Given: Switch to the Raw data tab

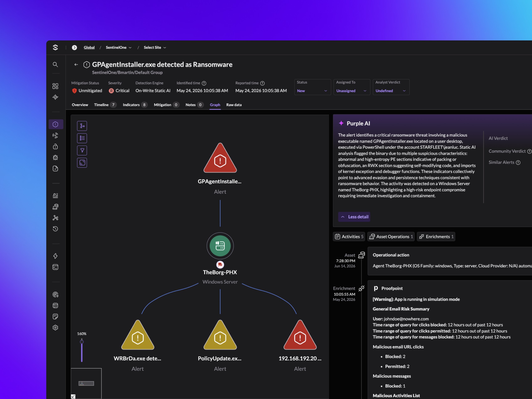Looking at the screenshot, I should tap(234, 105).
